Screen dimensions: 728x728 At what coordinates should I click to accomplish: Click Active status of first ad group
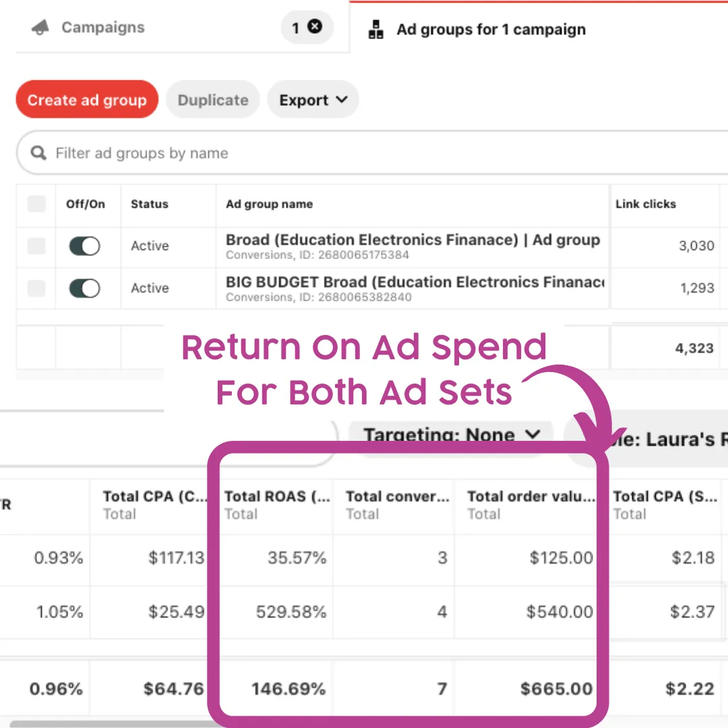[x=150, y=245]
